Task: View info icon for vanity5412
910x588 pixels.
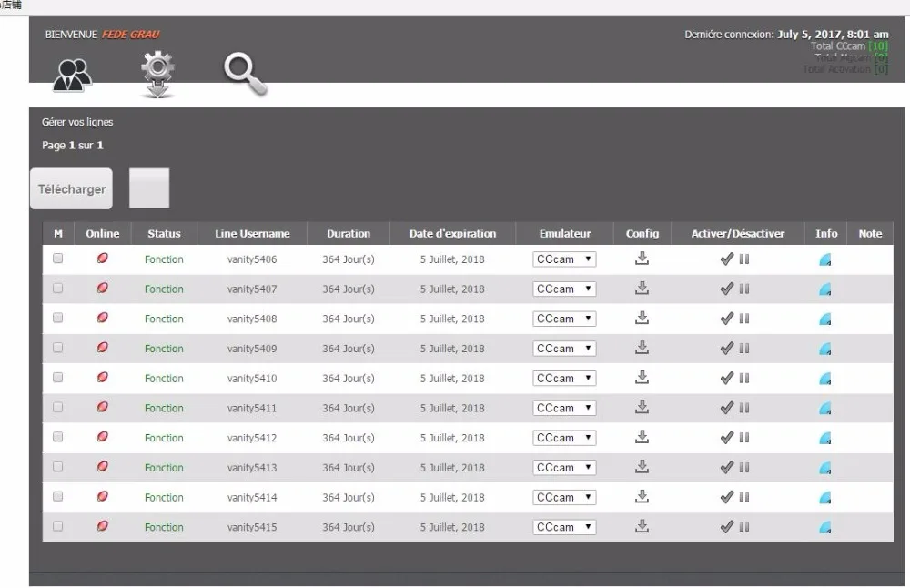Action: coord(824,438)
